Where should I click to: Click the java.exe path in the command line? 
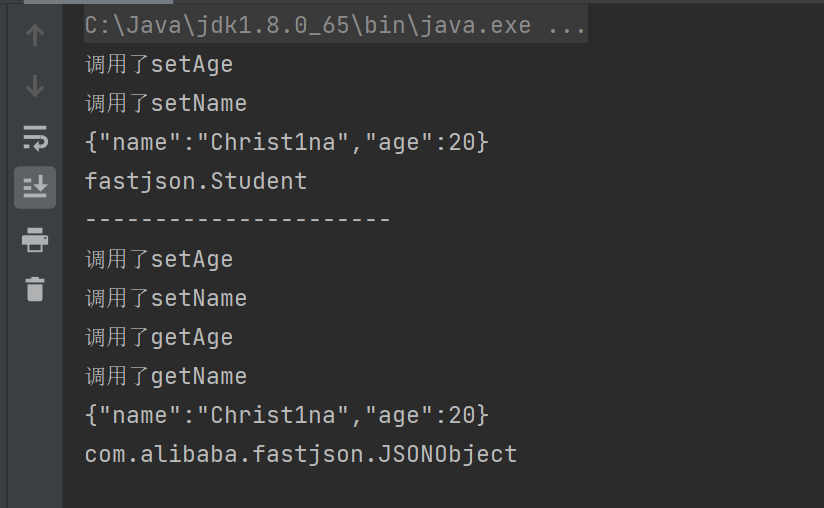click(310, 25)
